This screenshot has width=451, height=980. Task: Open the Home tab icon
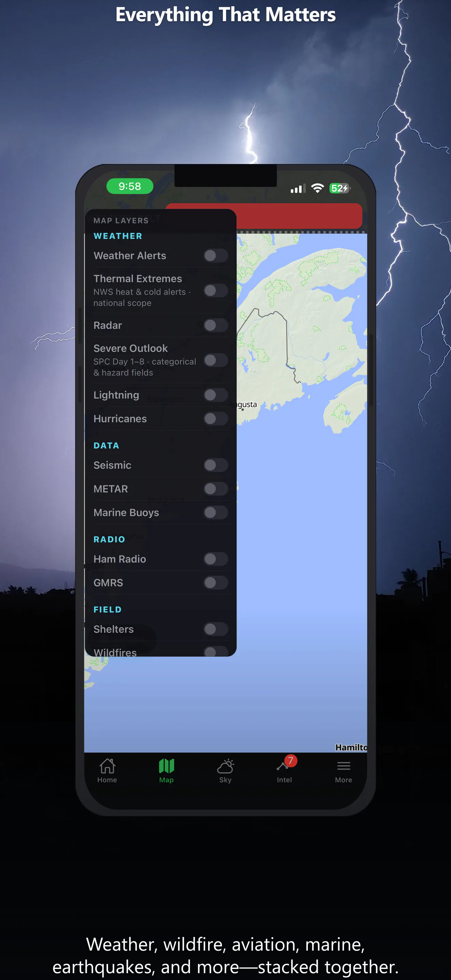coord(107,766)
